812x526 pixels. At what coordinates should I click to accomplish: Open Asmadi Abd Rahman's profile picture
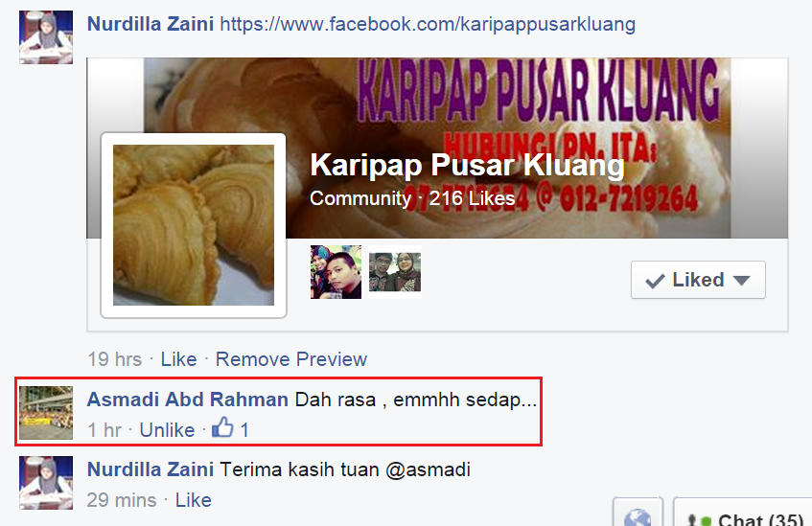(x=46, y=413)
